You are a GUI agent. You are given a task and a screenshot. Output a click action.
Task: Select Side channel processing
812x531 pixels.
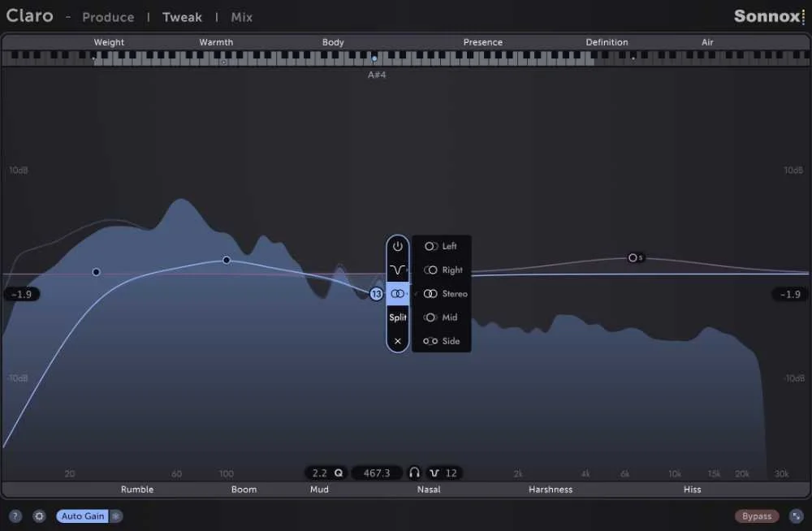(x=441, y=341)
